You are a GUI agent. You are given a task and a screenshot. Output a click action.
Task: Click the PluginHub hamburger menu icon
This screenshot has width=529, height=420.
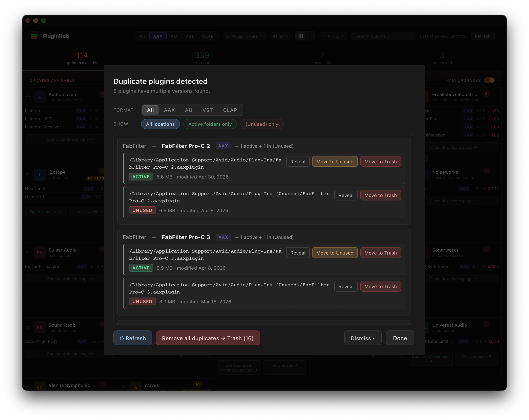point(34,36)
